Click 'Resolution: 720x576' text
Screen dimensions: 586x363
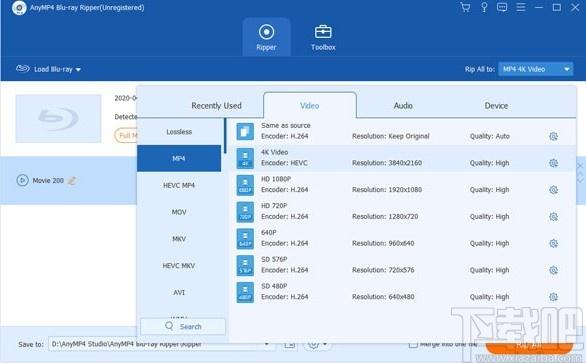click(x=383, y=270)
